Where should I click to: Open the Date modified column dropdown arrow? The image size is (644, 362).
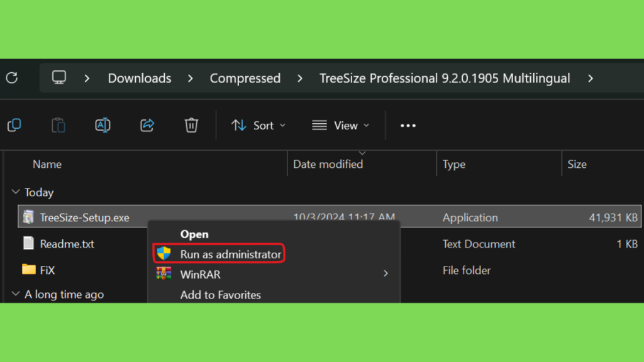click(x=362, y=153)
